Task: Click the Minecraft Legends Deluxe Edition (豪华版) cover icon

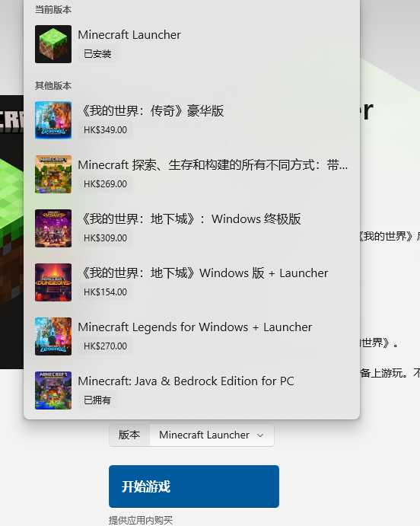Action: [53, 120]
